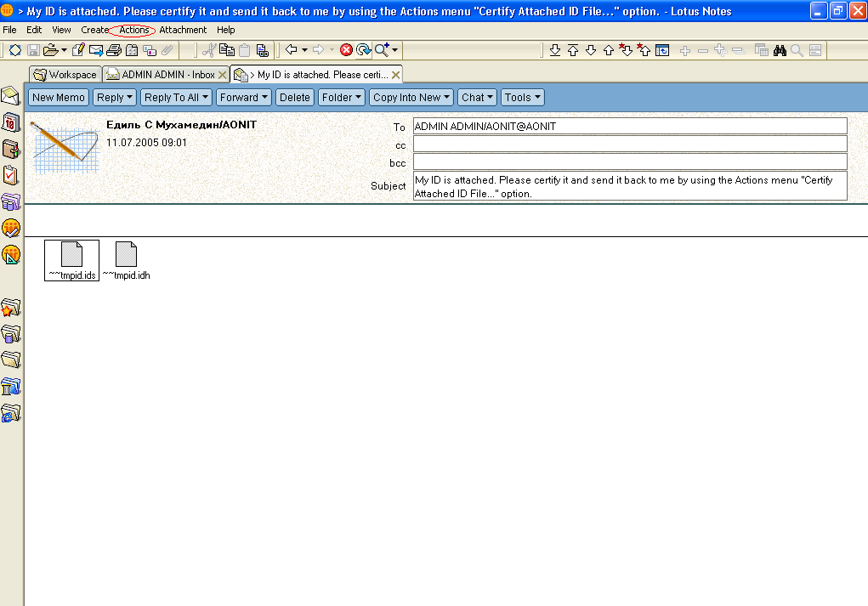Screen dimensions: 868x606
Task: Click the date 11.07.2005 09:01
Action: (146, 143)
